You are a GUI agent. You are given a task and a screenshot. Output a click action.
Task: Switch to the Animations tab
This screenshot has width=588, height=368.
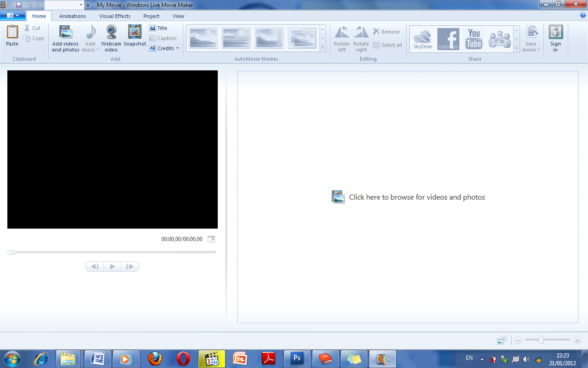click(x=73, y=16)
